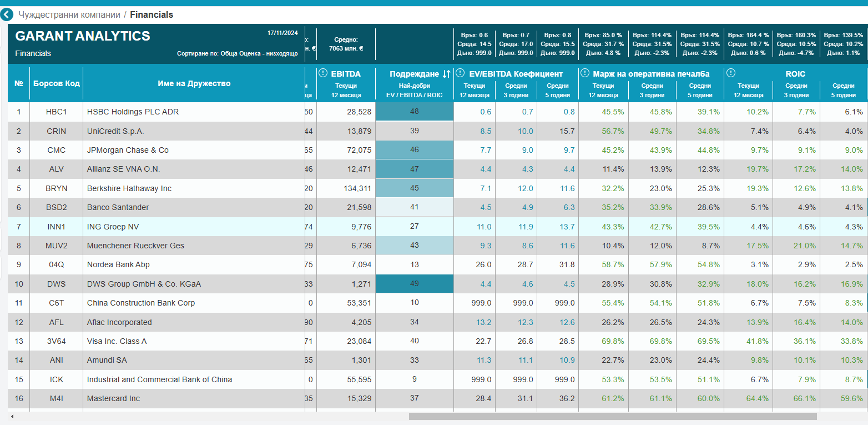
Task: Select Muenchener Rueckver Ges company name
Action: pos(135,246)
